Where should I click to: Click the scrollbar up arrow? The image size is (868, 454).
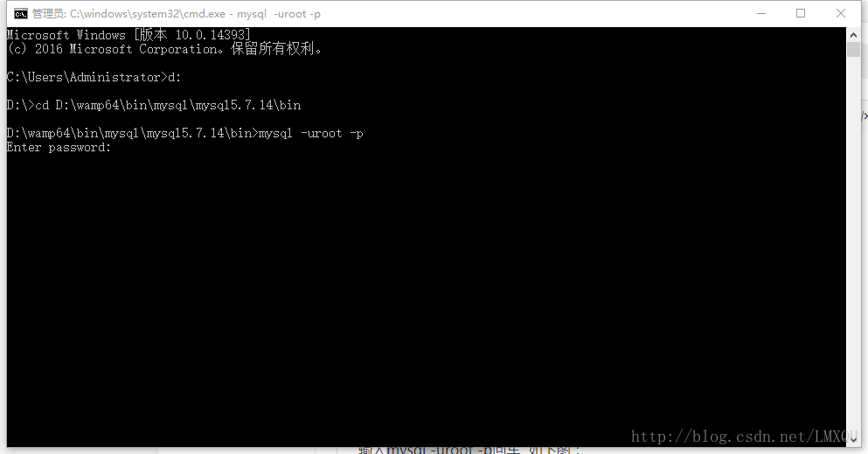coord(853,35)
